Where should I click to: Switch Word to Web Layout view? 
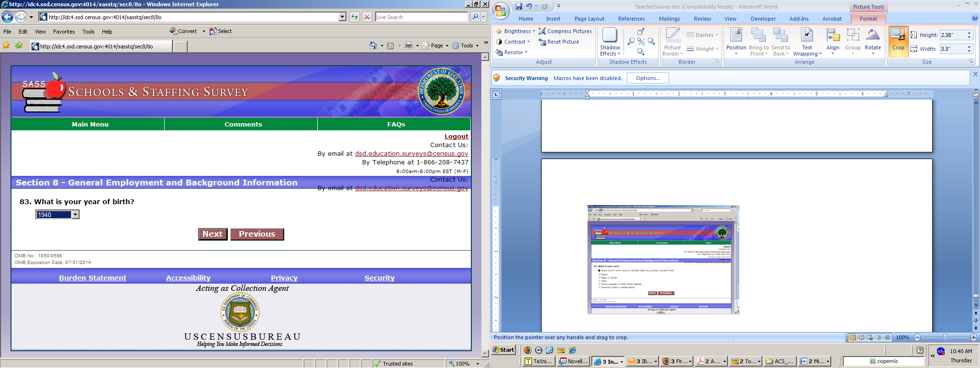click(x=870, y=337)
